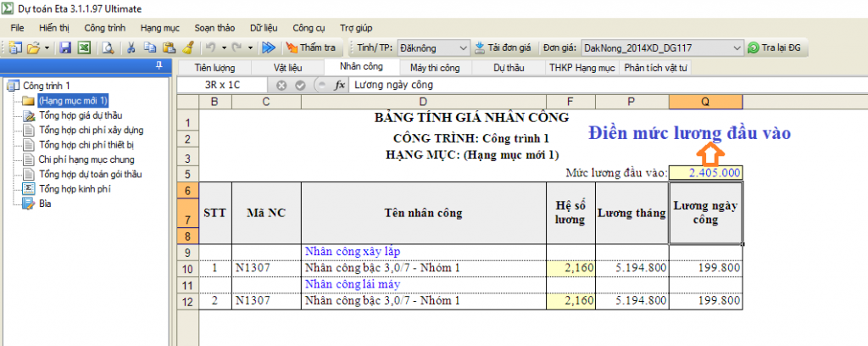Switch to the THKP Hạng mục tab
This screenshot has width=868, height=346.
pyautogui.click(x=582, y=68)
